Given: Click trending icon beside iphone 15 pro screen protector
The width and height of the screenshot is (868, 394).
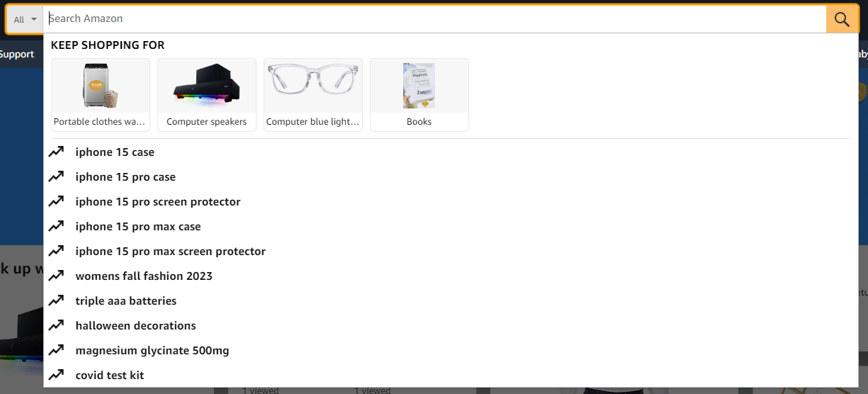Looking at the screenshot, I should tap(56, 201).
